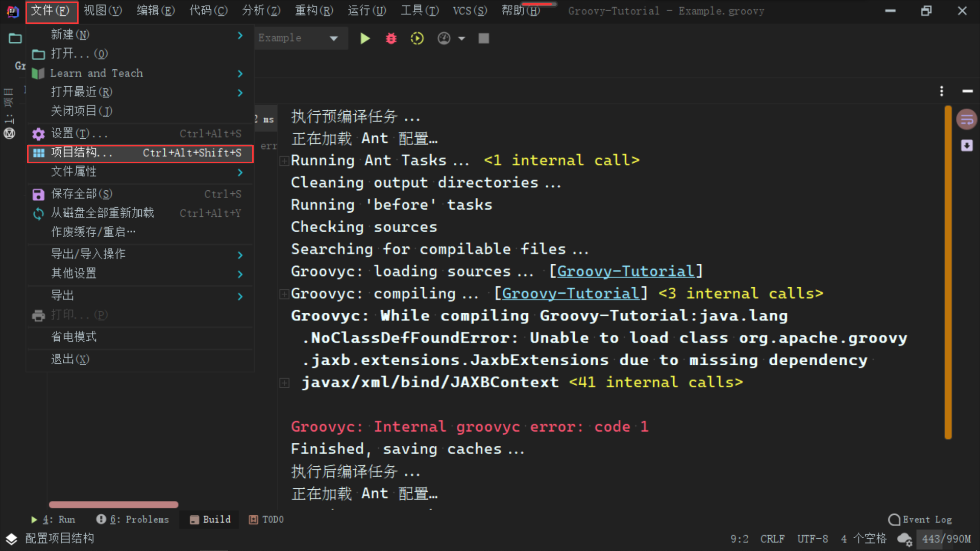Open the profiler run icon

[x=444, y=38]
